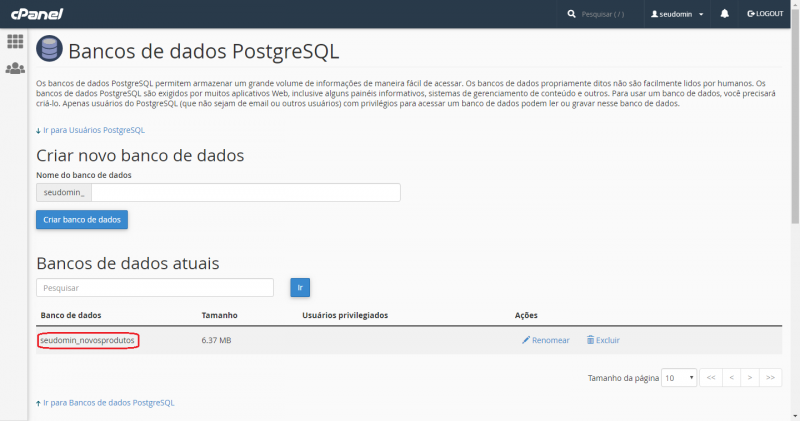800x421 pixels.
Task: Click the Criar novo banco de dados heading
Action: pyautogui.click(x=140, y=155)
